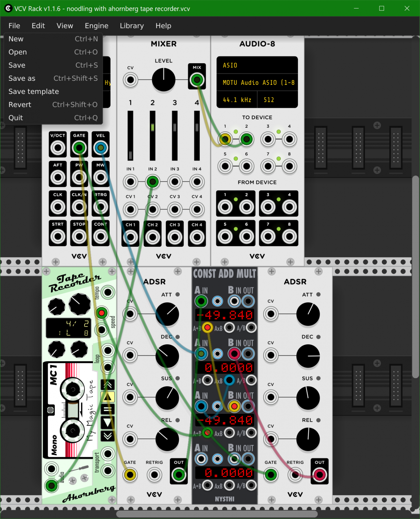Click the play-down triangle button on Tape Recorder
The height and width of the screenshot is (519, 420).
(x=108, y=422)
